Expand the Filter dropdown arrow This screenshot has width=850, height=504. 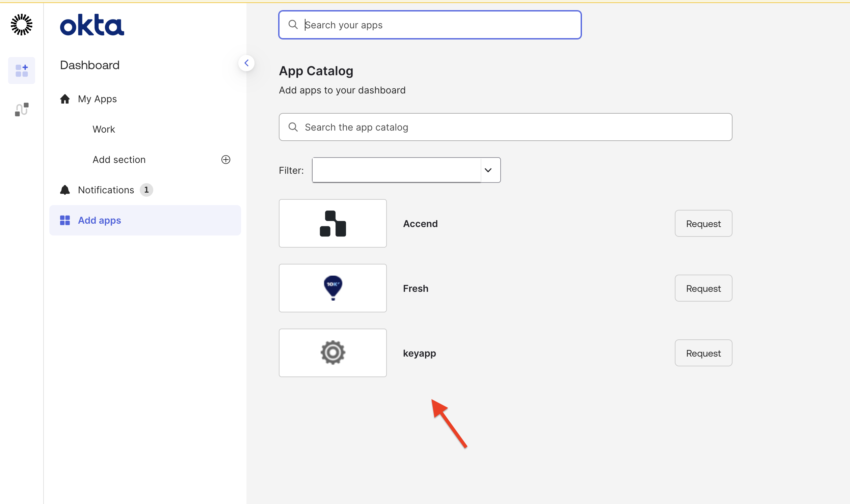488,170
